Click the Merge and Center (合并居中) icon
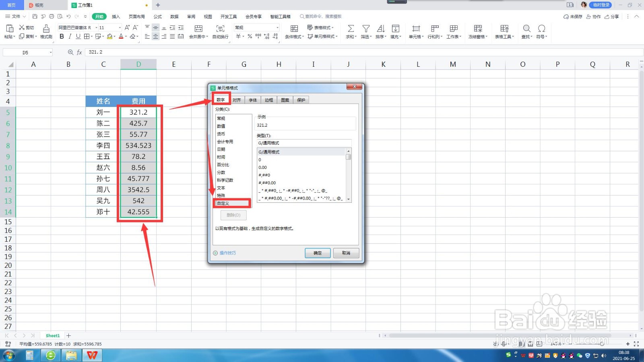This screenshot has width=644, height=362. point(198,29)
